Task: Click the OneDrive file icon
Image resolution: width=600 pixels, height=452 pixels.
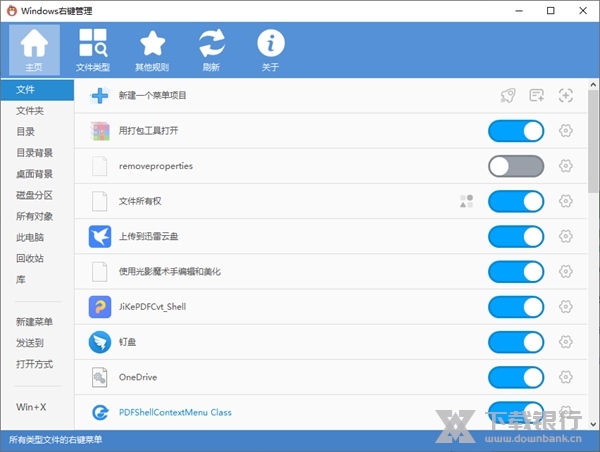Action: pos(99,377)
